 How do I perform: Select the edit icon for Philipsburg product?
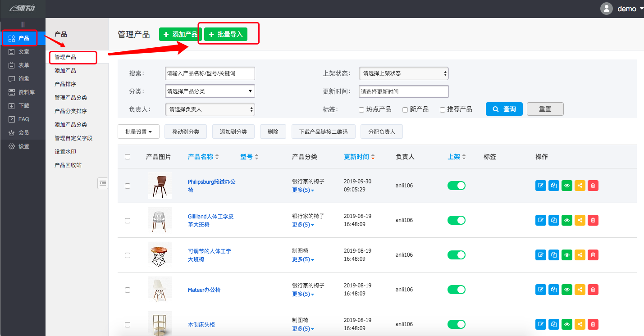540,185
